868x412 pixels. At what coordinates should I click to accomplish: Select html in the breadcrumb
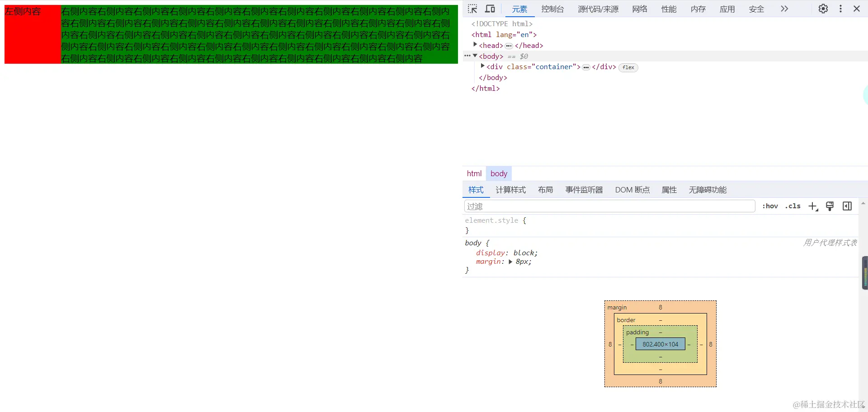(x=474, y=173)
